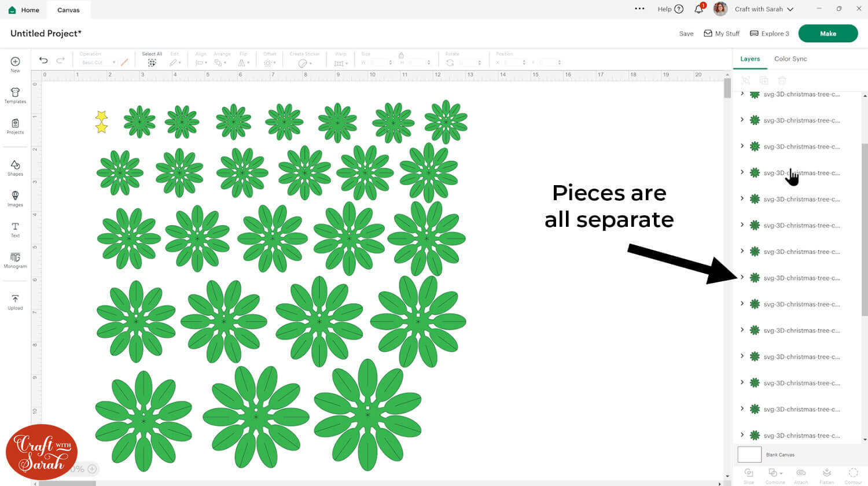Open the Craft with Sarah account dropdown
Image resolution: width=868 pixels, height=486 pixels.
coord(764,9)
